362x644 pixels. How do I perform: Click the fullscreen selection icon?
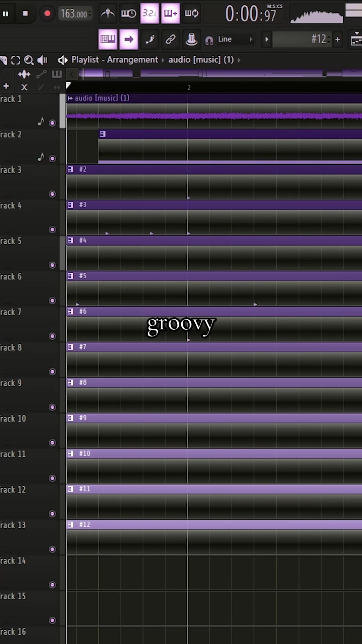coord(15,60)
